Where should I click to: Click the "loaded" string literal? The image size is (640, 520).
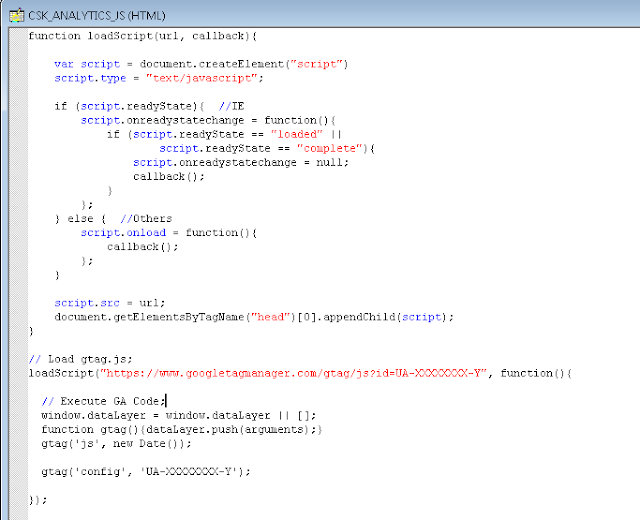[x=297, y=134]
